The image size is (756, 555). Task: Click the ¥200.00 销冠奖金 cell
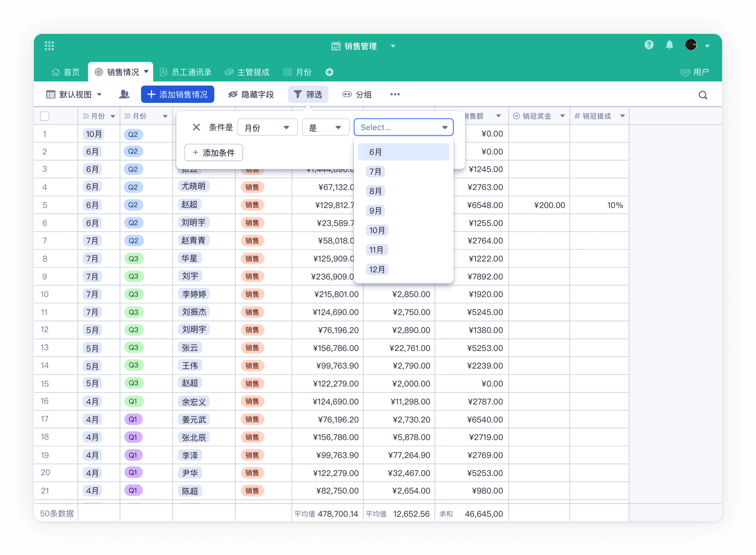click(539, 205)
